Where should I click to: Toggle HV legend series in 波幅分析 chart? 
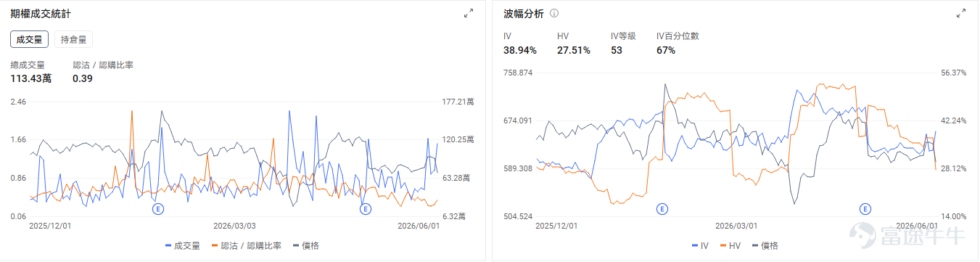coord(730,245)
